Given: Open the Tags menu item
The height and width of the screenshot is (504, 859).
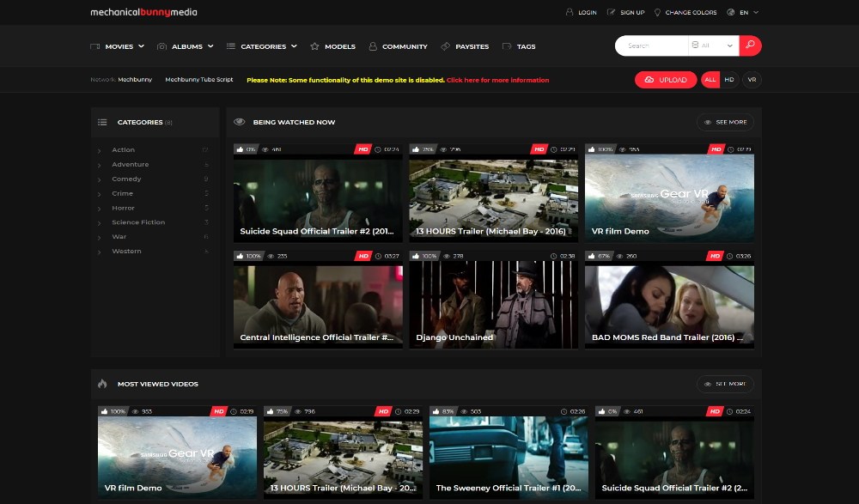Looking at the screenshot, I should 526,46.
